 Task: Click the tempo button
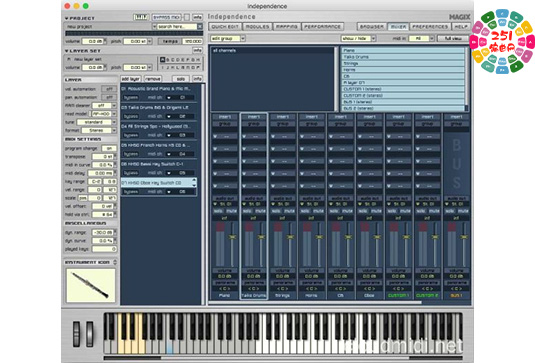click(x=170, y=41)
